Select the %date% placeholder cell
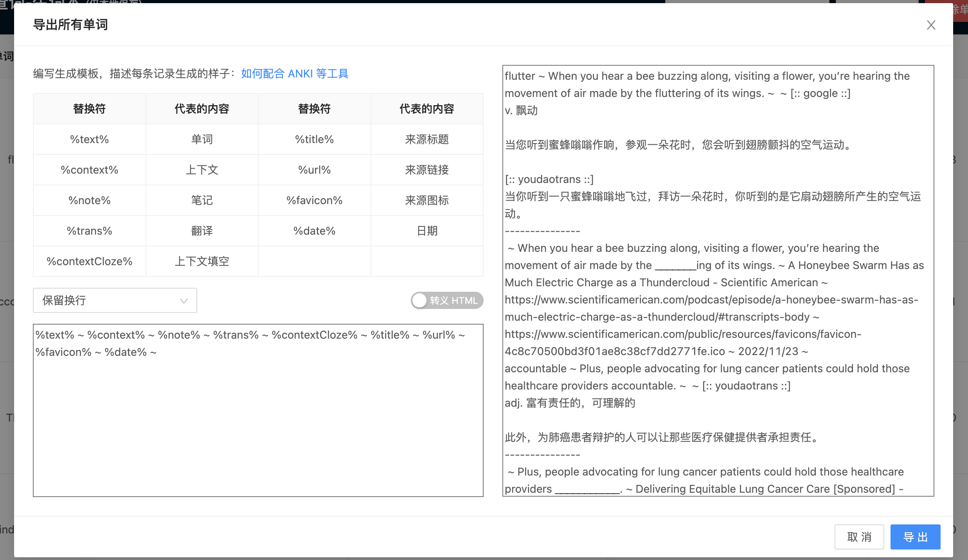 tap(314, 230)
